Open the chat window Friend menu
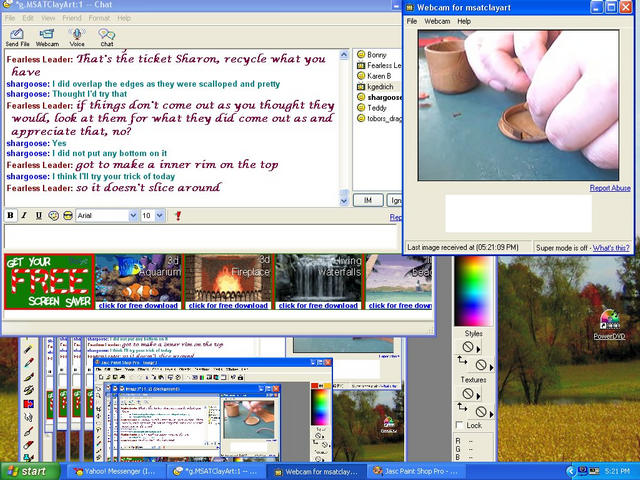Viewport: 640px width, 480px height. tap(72, 18)
